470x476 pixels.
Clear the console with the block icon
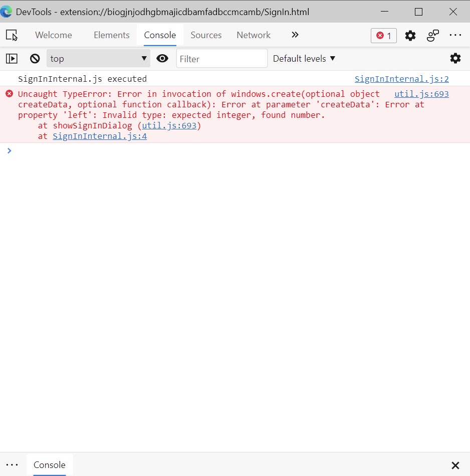click(x=35, y=59)
